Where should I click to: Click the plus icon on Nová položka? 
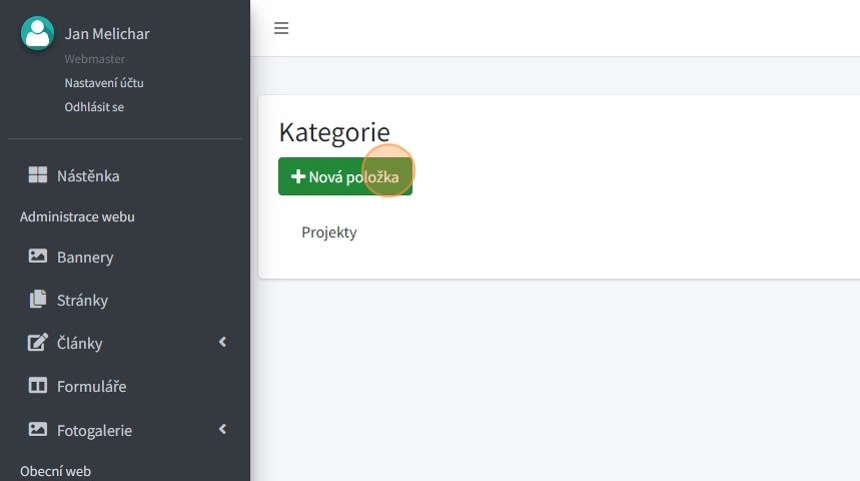(x=297, y=177)
